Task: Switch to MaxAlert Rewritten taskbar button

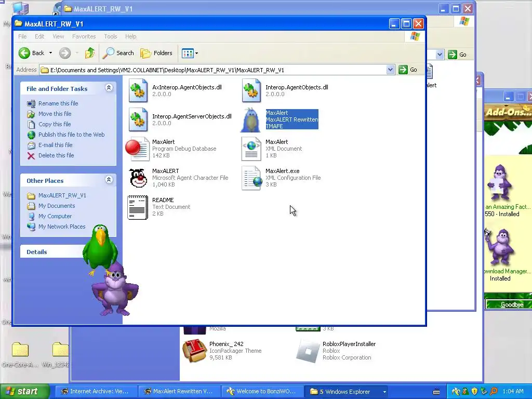Action: 179,392
